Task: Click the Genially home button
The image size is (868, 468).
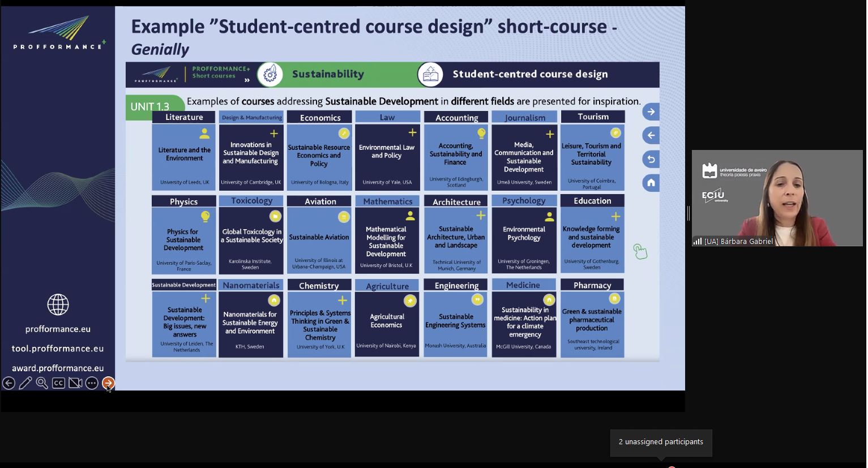Action: [651, 183]
